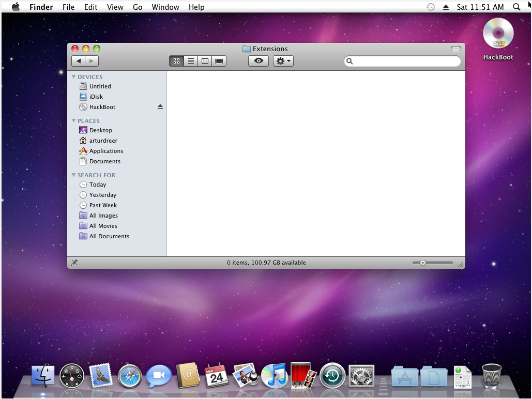The height and width of the screenshot is (399, 532).
Task: Open the Go menu
Action: pyautogui.click(x=138, y=7)
